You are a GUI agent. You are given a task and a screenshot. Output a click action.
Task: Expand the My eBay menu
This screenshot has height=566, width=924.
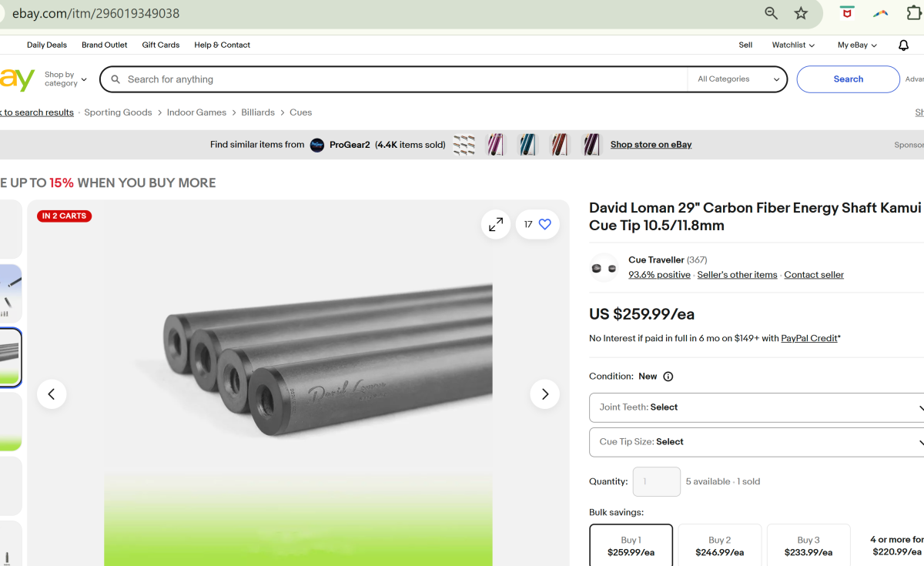pos(857,45)
